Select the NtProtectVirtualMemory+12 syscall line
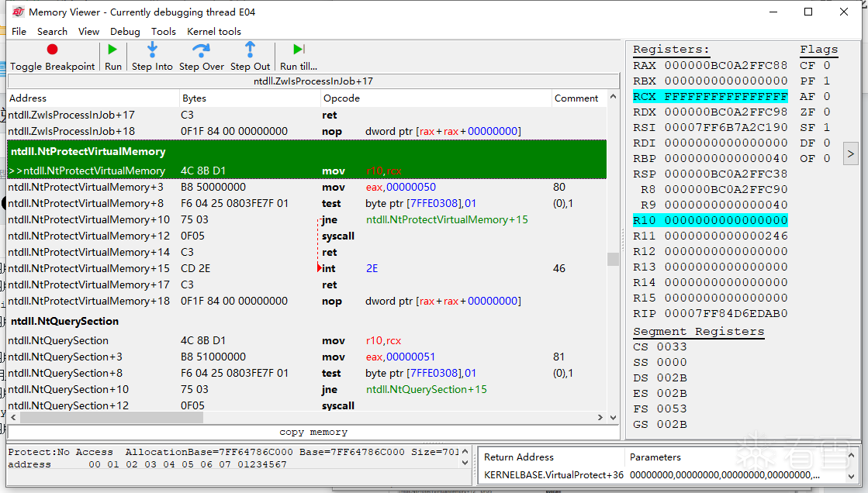This screenshot has width=868, height=493. point(306,236)
